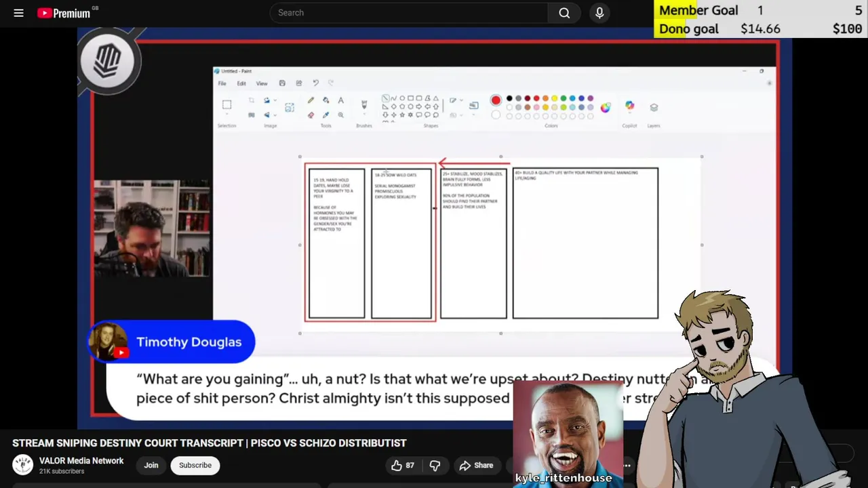
Task: Choose the green palette swatch
Action: pyautogui.click(x=564, y=98)
